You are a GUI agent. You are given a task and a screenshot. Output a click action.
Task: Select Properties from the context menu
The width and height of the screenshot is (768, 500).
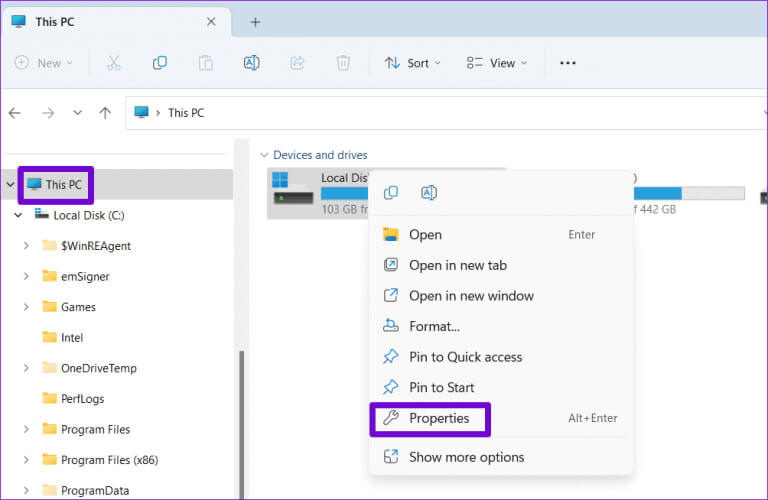[438, 418]
